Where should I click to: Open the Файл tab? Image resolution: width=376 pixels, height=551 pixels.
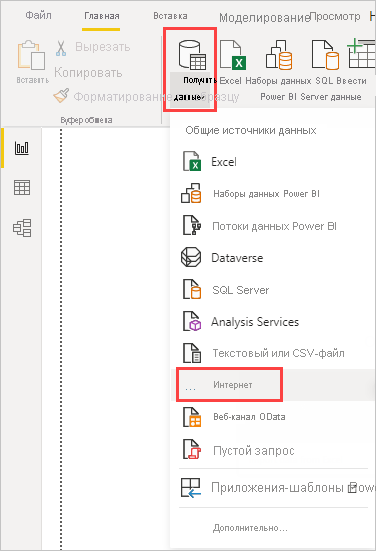(38, 15)
